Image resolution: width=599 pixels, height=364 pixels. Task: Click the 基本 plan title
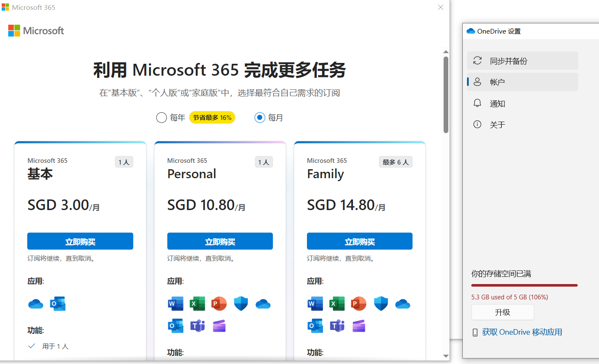40,174
